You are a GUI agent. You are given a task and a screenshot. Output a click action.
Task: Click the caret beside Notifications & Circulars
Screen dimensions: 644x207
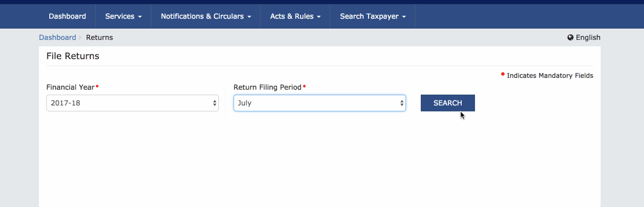point(249,17)
